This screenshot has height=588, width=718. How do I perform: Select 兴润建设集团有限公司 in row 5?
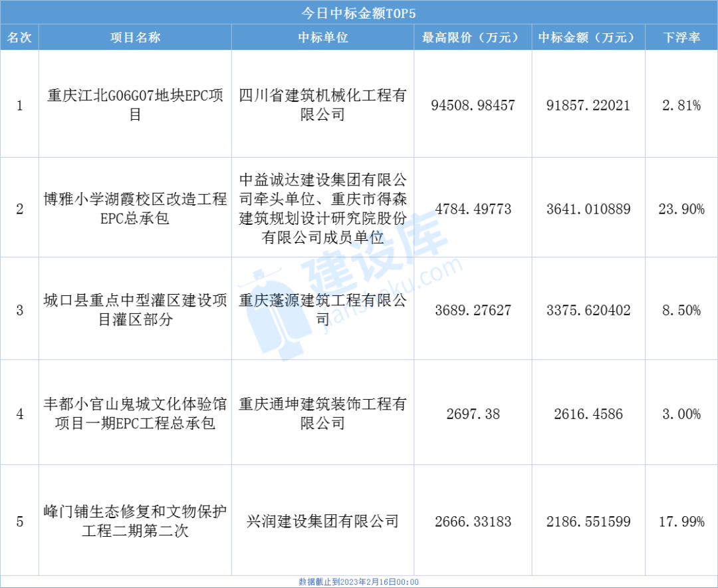pyautogui.click(x=322, y=522)
